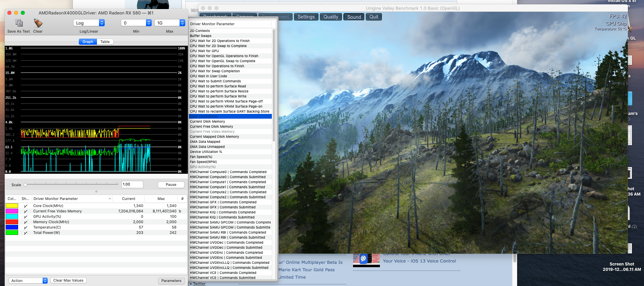This screenshot has width=644, height=286.
Task: Click the green Total Power color swatch
Action: click(x=12, y=233)
